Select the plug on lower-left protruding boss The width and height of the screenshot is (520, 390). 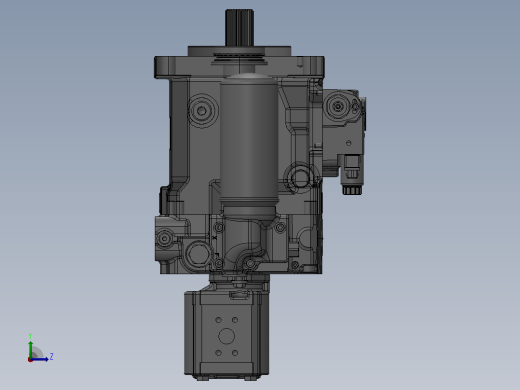tap(164, 238)
